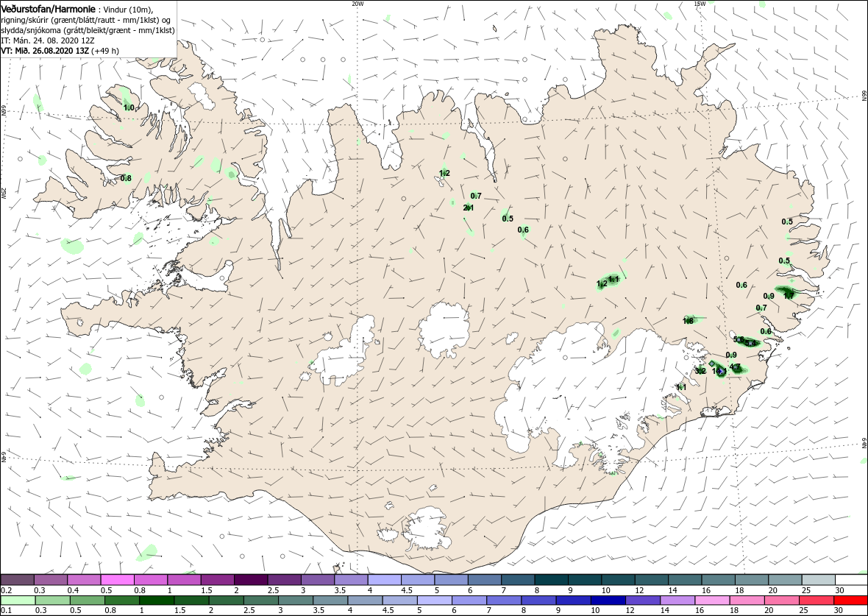
Task: Select the pale green lower legend swatch at 0.1
Action: pyautogui.click(x=18, y=601)
